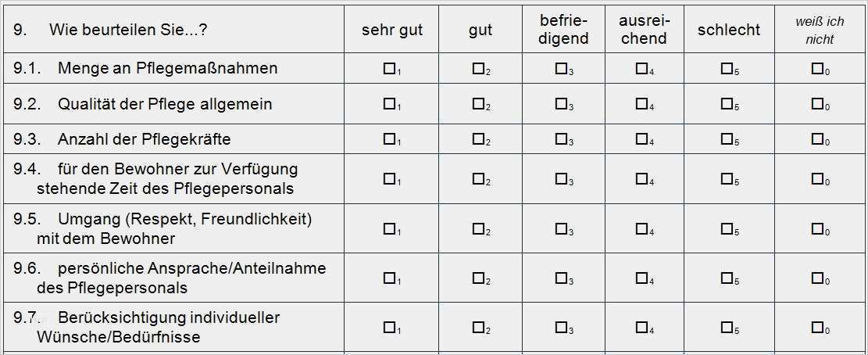The width and height of the screenshot is (868, 355).
Task: Click the 'Anzahl der Pflegekräfte' row label
Action: click(144, 139)
